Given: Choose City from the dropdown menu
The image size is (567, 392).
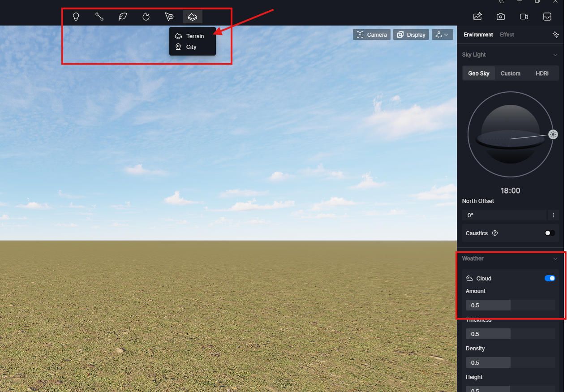Looking at the screenshot, I should coord(191,47).
